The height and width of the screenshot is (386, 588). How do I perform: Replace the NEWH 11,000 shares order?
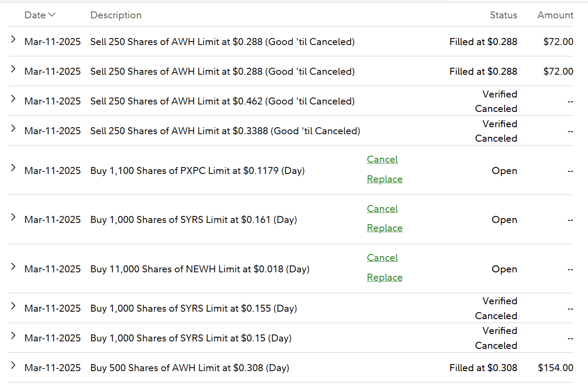(384, 278)
